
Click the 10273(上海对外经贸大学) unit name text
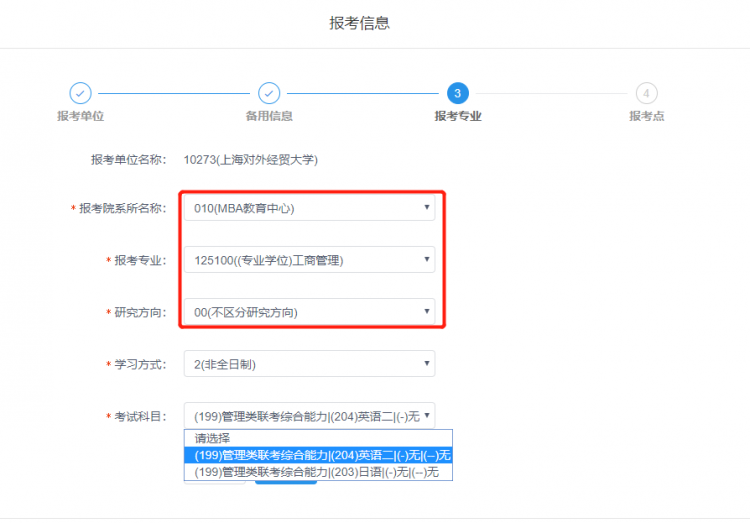(250, 159)
